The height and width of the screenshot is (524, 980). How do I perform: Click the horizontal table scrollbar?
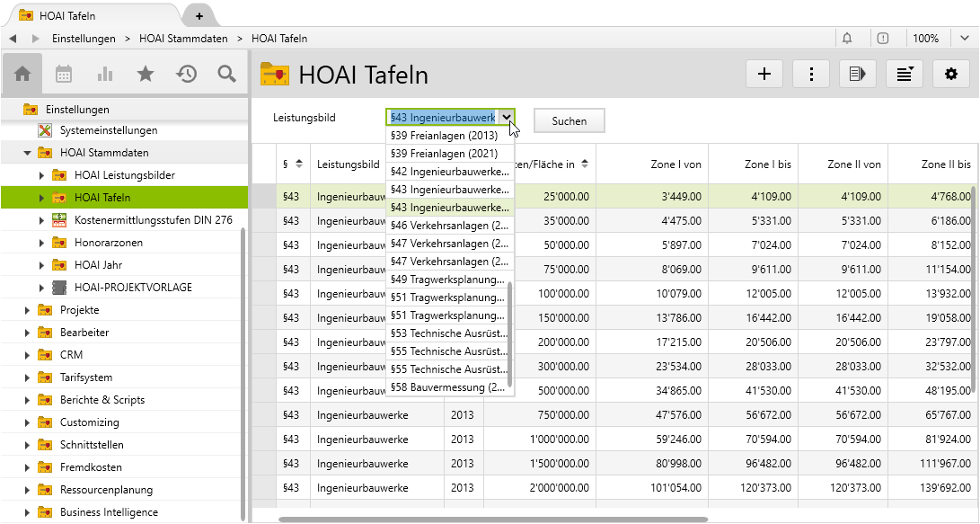coord(492,519)
